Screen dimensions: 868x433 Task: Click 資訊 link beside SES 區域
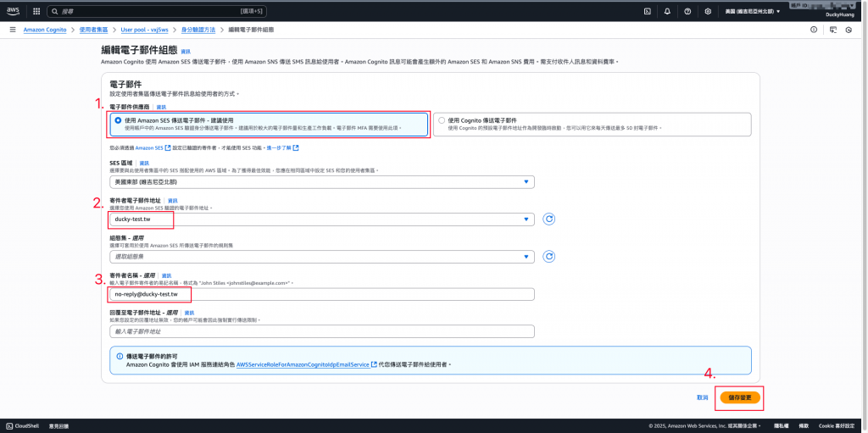click(144, 164)
